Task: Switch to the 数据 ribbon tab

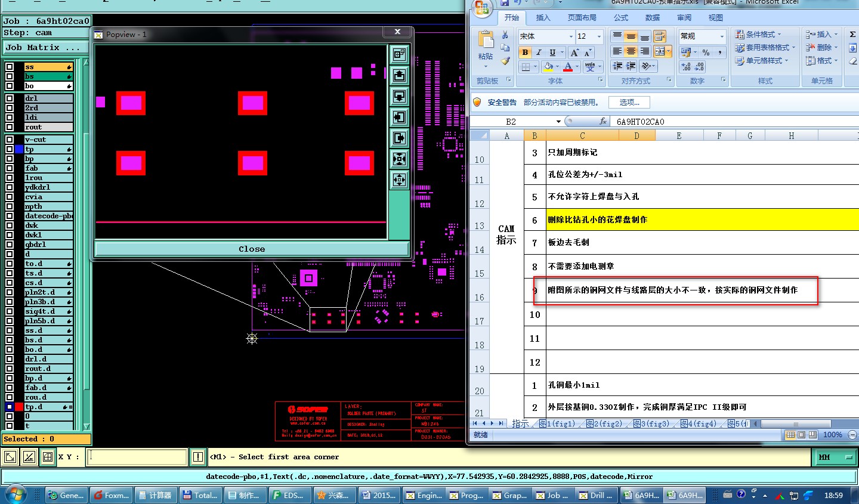Action: [x=653, y=18]
